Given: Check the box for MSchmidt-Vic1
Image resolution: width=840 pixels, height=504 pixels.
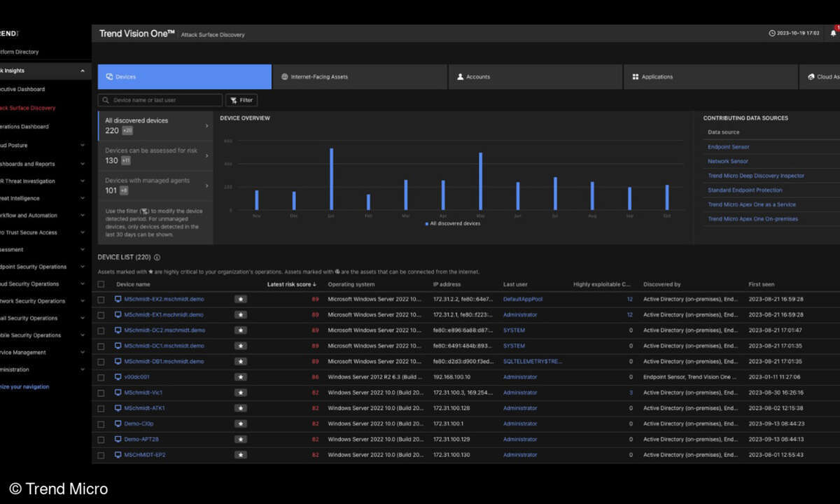Looking at the screenshot, I should pyautogui.click(x=101, y=393).
